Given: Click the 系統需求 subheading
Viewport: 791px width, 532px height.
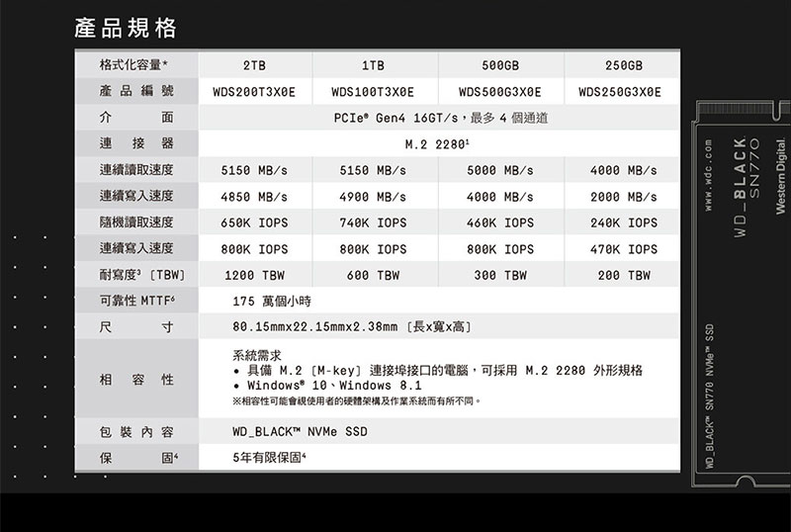Looking at the screenshot, I should 257,355.
